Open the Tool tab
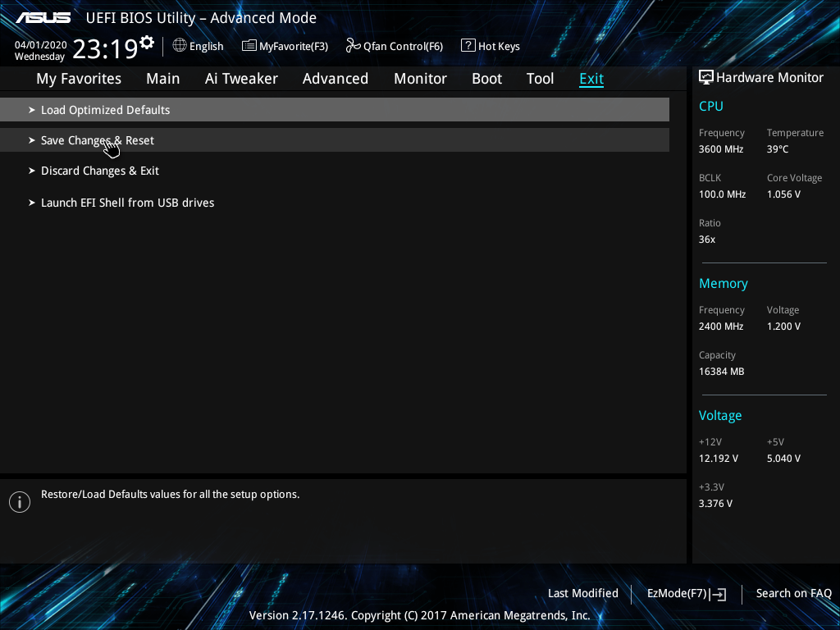Screen dimensions: 840x630 coord(540,79)
